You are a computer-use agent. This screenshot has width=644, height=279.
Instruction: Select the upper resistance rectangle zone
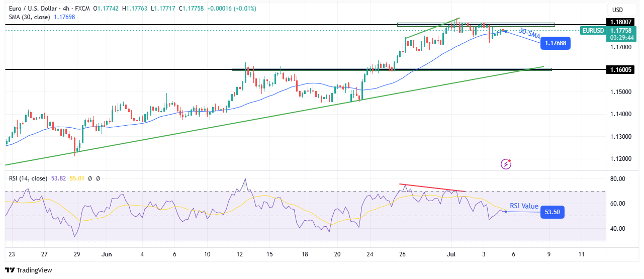tap(475, 24)
